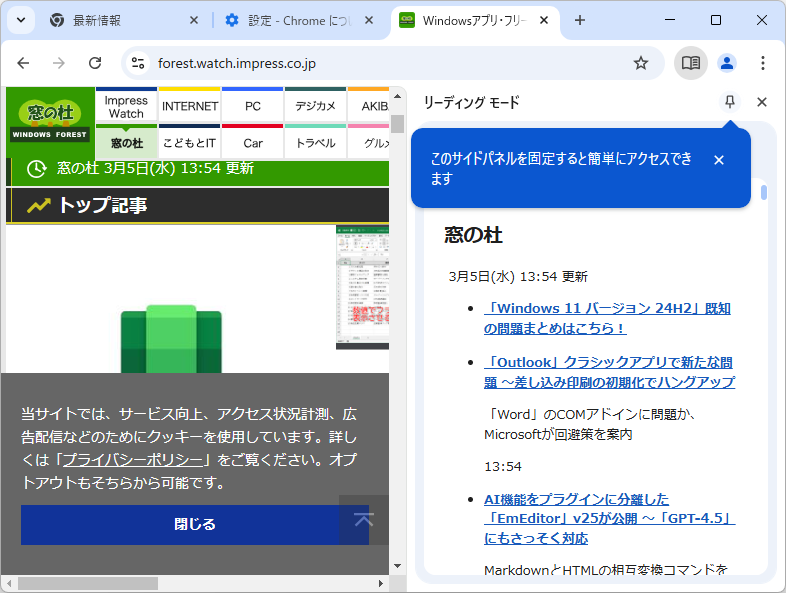Click the トップ記事 trending arrow icon
The image size is (786, 593).
tap(39, 206)
